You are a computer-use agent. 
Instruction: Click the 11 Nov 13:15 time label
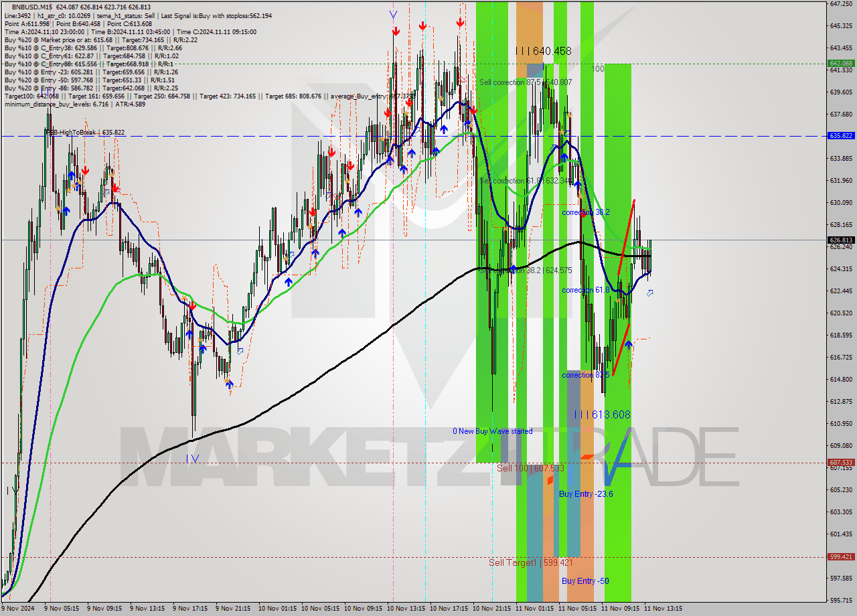coord(664,609)
